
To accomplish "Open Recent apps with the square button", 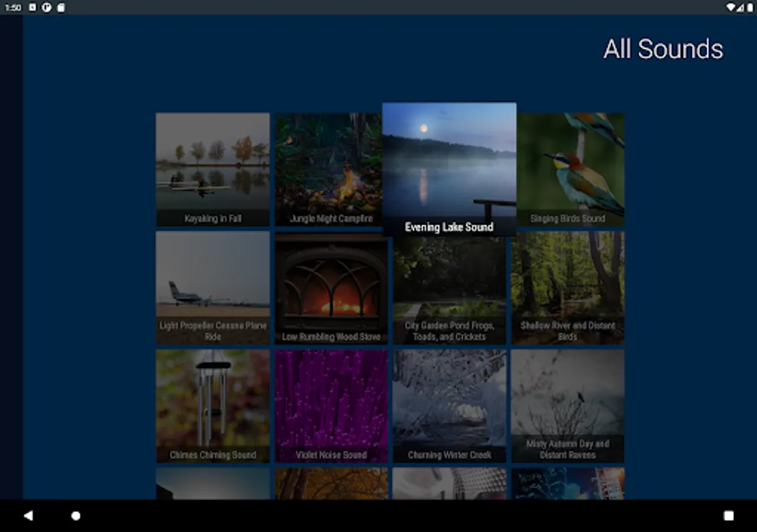I will pos(729,515).
